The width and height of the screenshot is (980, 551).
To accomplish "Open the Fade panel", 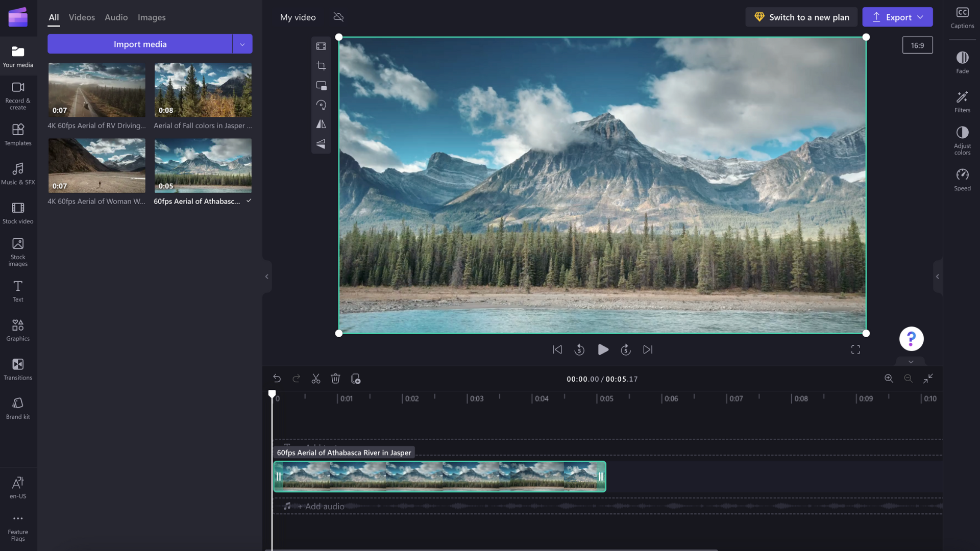I will tap(962, 62).
